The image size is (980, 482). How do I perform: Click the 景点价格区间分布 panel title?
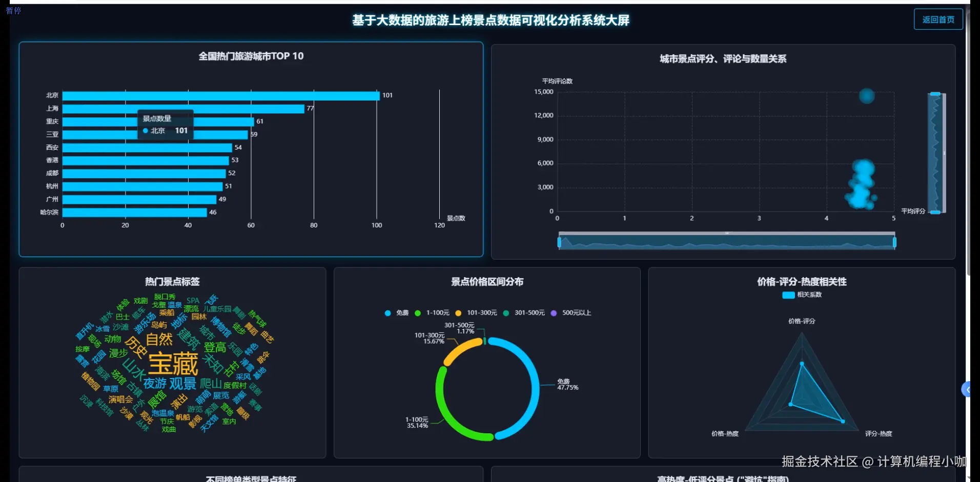click(487, 282)
